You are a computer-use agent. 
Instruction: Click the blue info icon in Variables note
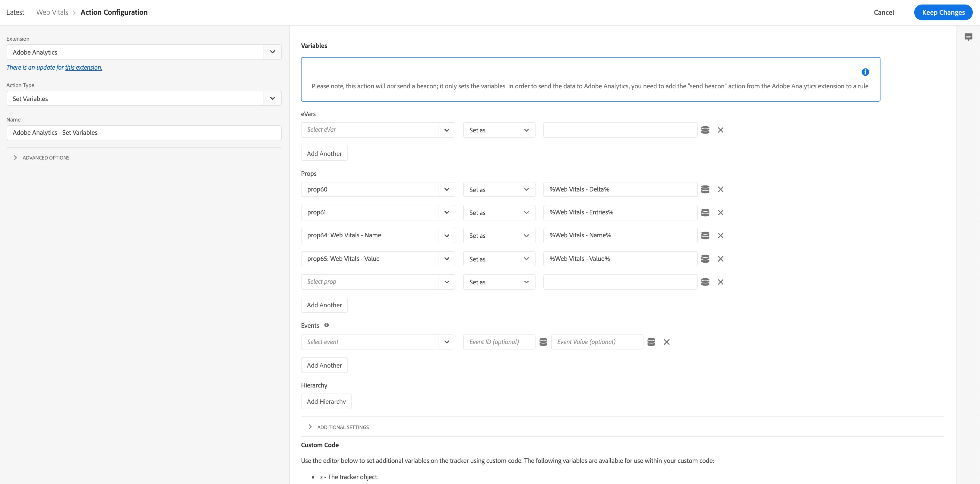[865, 72]
